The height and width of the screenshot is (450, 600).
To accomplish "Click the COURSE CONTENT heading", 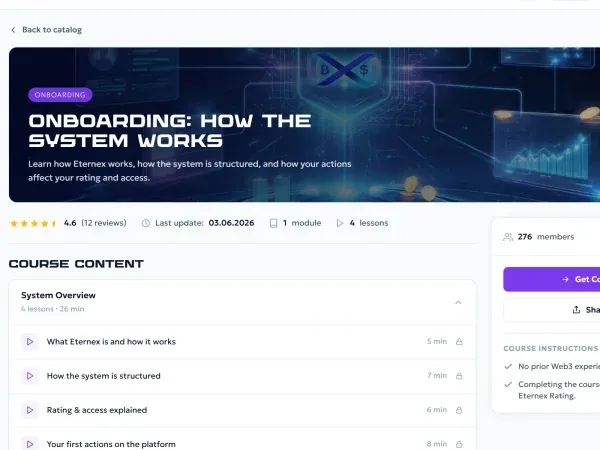I will (76, 264).
